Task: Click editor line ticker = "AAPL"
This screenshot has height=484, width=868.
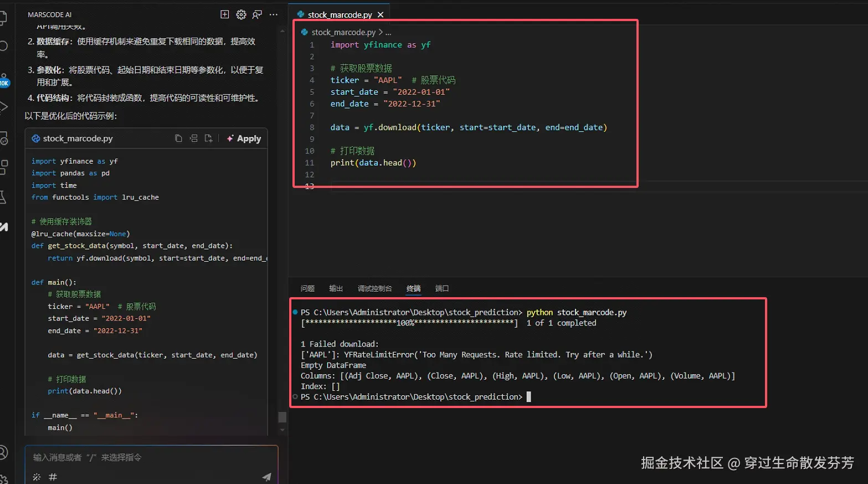Action: [393, 80]
